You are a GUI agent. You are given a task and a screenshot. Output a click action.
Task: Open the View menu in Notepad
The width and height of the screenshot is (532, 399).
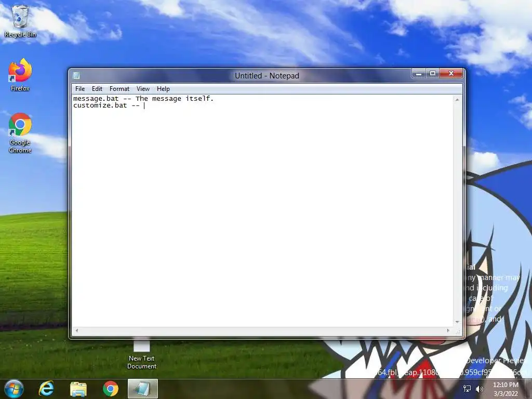[143, 88]
